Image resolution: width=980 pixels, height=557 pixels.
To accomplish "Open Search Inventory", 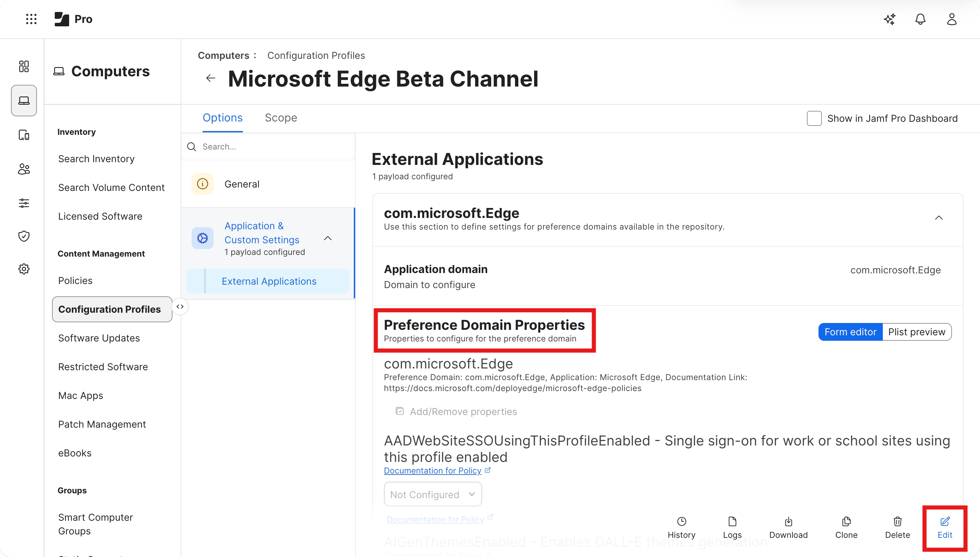I will click(x=96, y=159).
